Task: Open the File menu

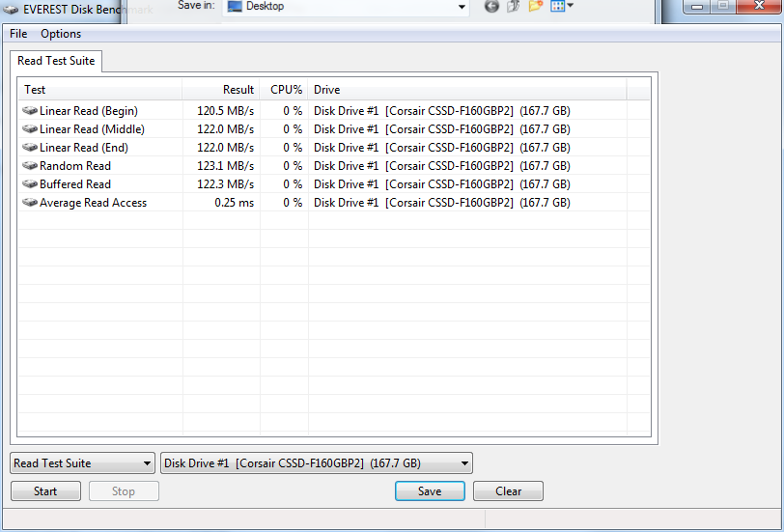Action: point(18,34)
